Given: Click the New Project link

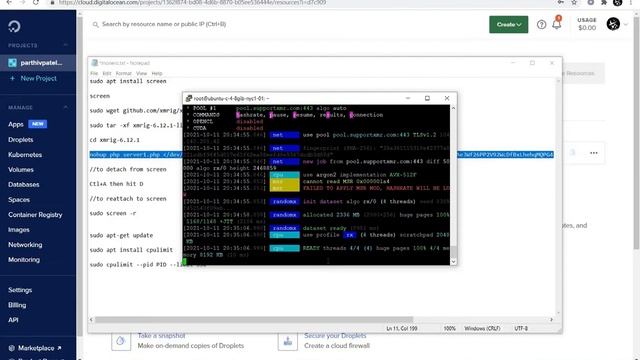Looking at the screenshot, I should [38, 78].
